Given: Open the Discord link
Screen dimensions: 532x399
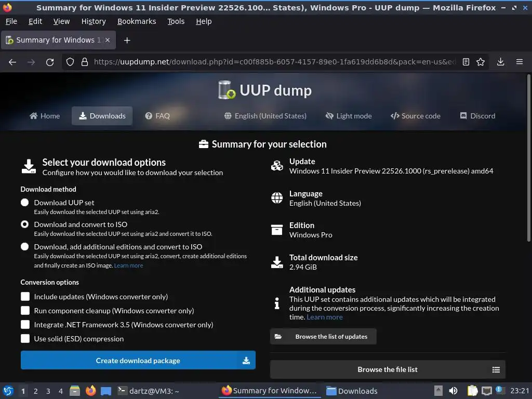Looking at the screenshot, I should click(477, 116).
